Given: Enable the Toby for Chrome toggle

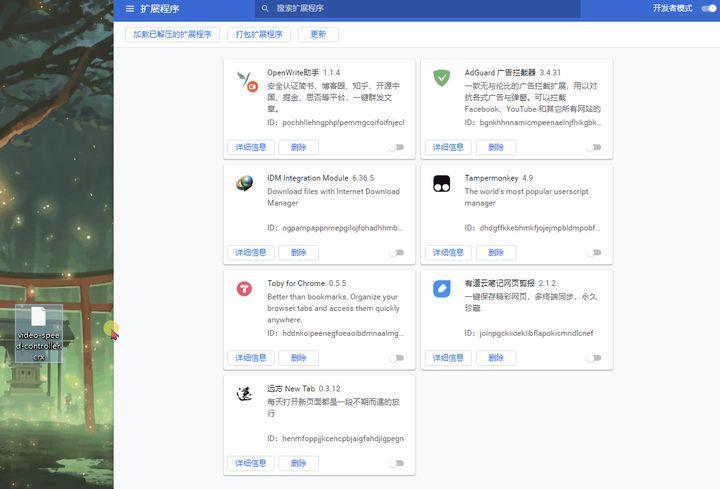Looking at the screenshot, I should 397,358.
